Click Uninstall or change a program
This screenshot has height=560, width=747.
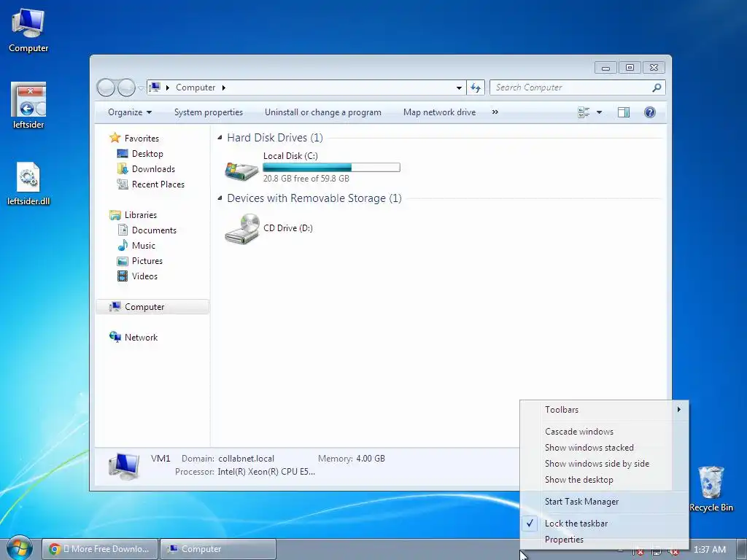pos(323,112)
